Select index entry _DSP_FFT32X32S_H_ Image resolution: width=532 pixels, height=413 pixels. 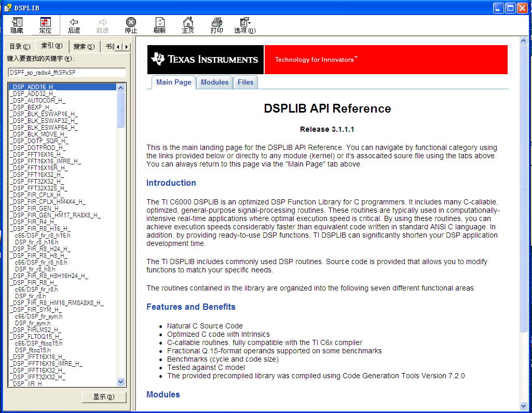click(x=39, y=188)
